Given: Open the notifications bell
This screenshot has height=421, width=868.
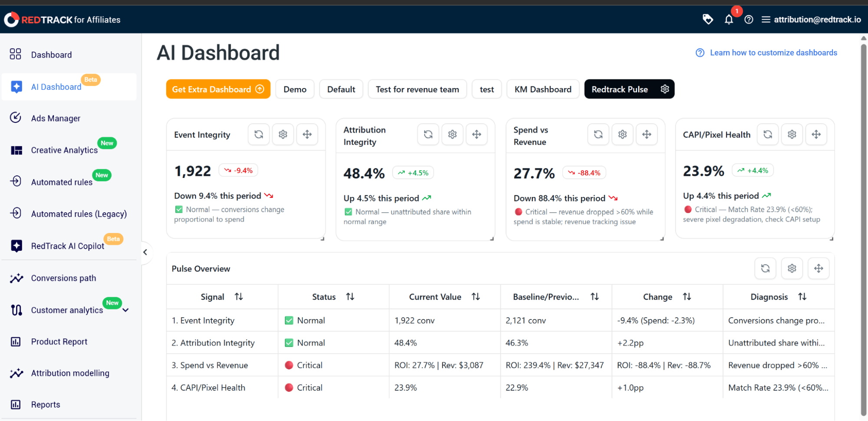Looking at the screenshot, I should [729, 20].
